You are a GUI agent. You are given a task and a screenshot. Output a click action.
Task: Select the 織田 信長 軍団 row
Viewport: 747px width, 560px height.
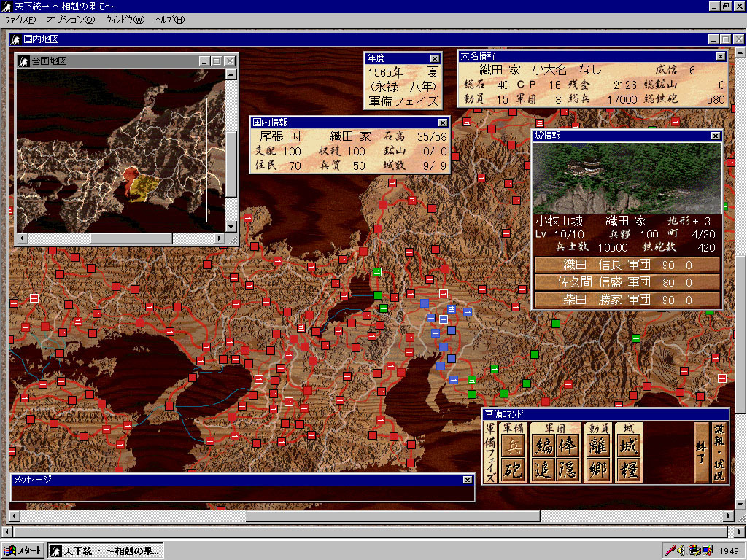[627, 265]
